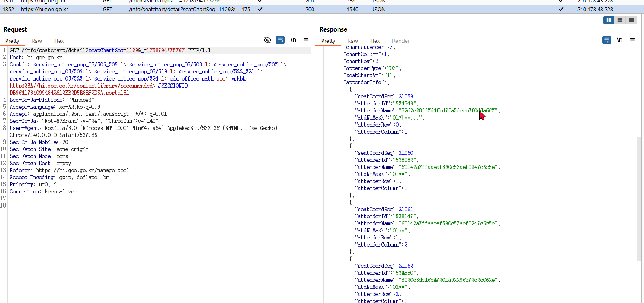Click the Response panel vertical scrollbar
644x303 pixels.
(639, 199)
